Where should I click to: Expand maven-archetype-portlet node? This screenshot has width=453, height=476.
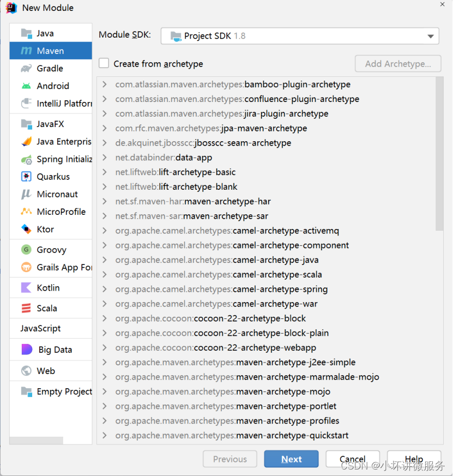(105, 406)
